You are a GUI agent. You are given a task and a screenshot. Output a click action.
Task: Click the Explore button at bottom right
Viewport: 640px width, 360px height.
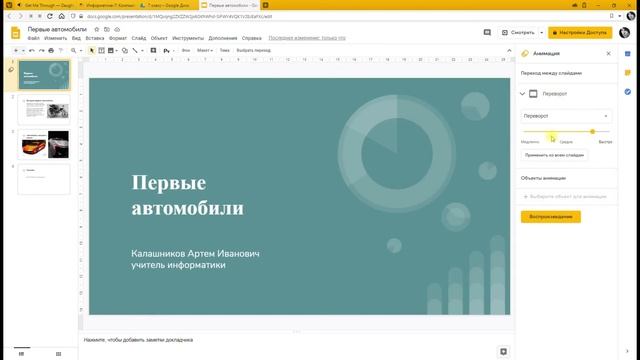(503, 351)
